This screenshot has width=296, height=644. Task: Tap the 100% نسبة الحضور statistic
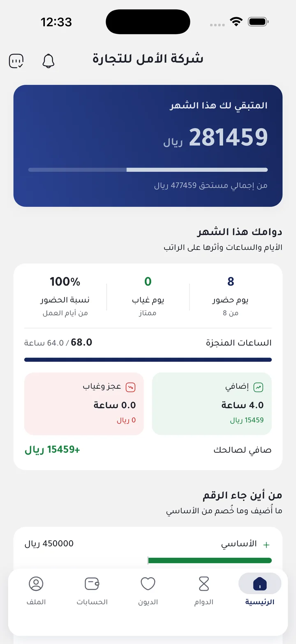coord(65,296)
